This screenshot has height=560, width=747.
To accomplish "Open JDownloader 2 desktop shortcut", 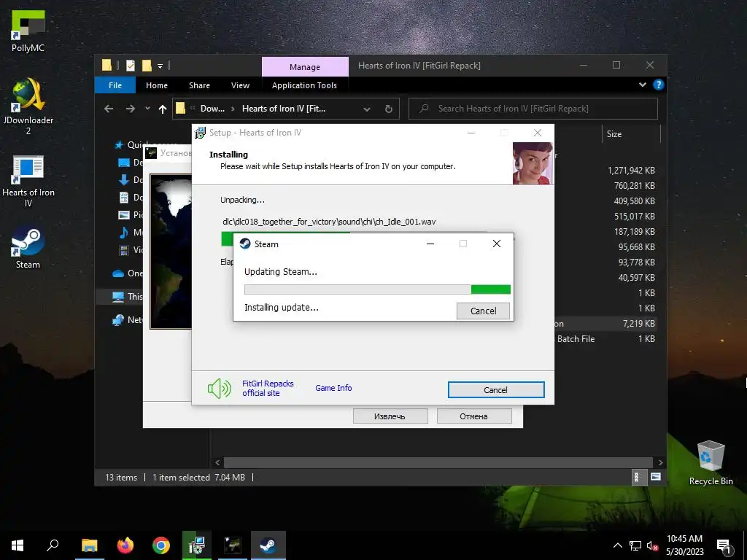I will (28, 106).
